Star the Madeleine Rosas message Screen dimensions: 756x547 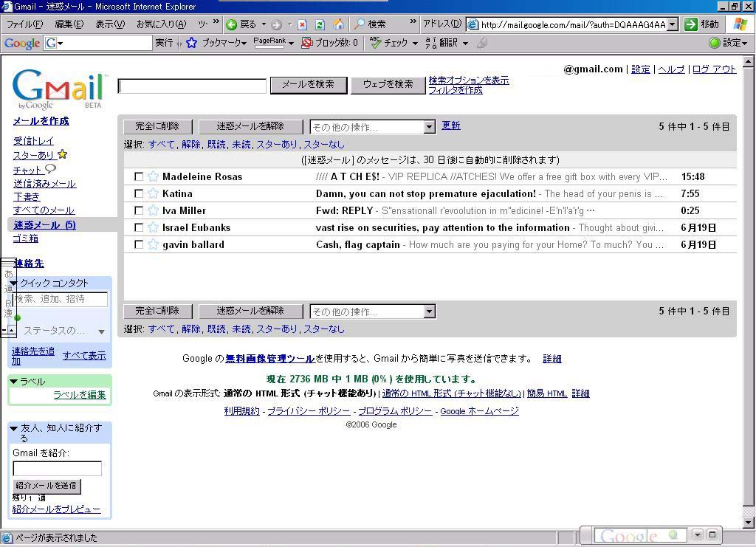click(154, 176)
